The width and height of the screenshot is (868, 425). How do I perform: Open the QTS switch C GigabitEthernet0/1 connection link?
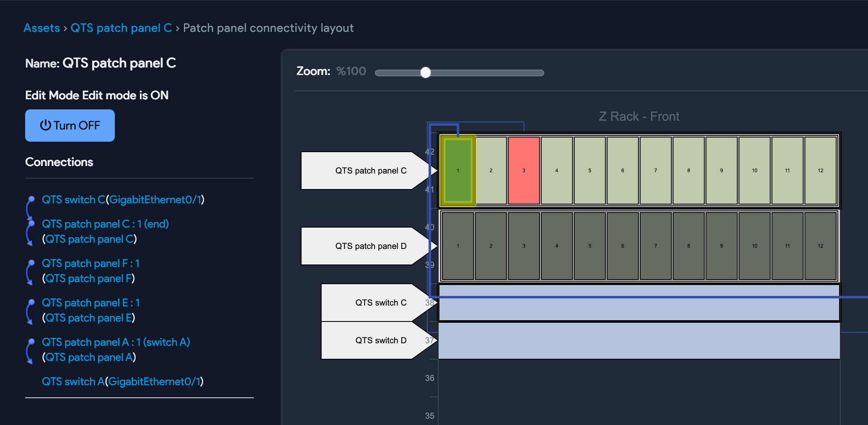coord(123,200)
